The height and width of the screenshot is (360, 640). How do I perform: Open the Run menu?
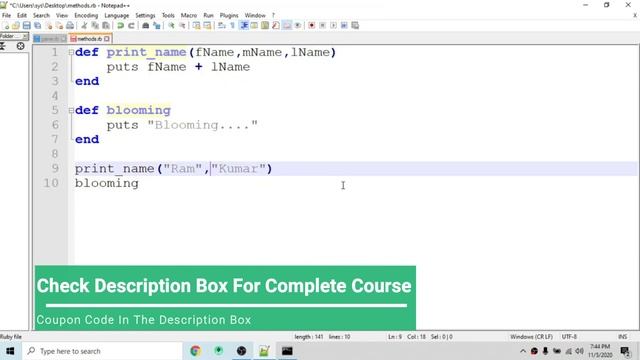[x=209, y=16]
